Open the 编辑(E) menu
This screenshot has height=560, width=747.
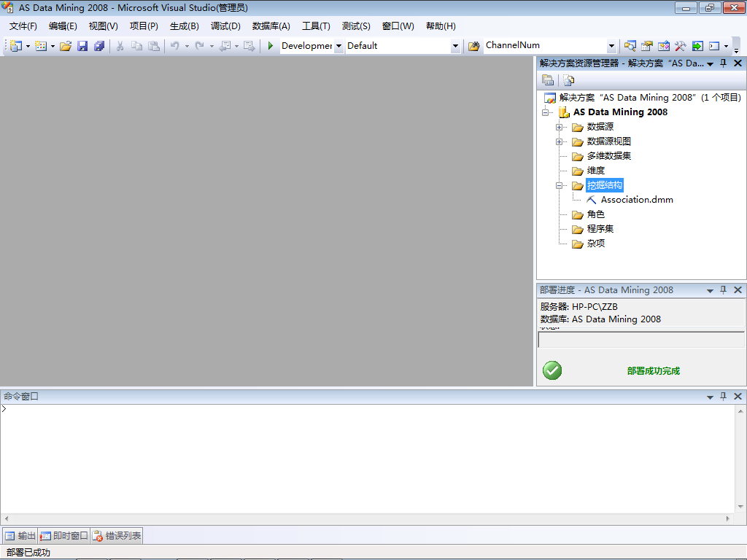(63, 26)
